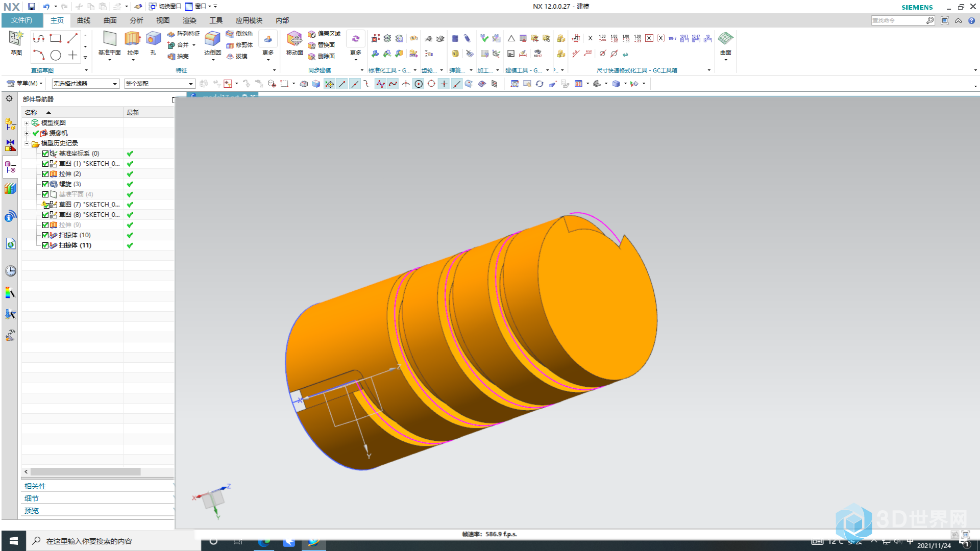The width and height of the screenshot is (980, 551).
Task: Click the 修剪体 trim body tool
Action: 239,45
